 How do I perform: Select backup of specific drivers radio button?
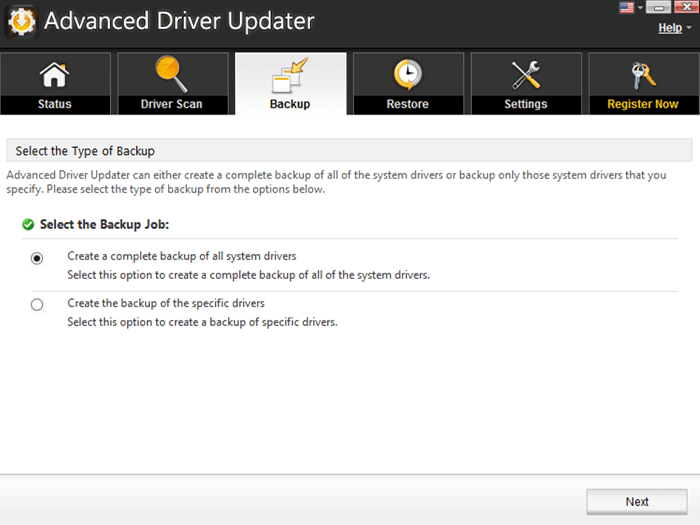37,304
